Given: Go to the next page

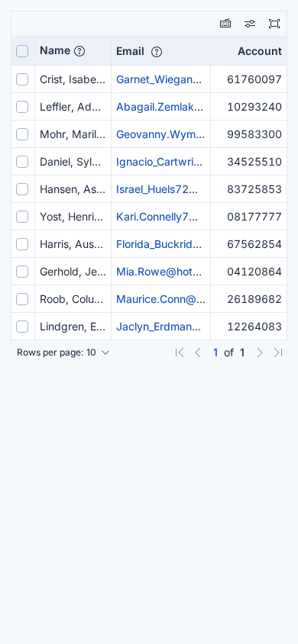Looking at the screenshot, I should (x=259, y=353).
